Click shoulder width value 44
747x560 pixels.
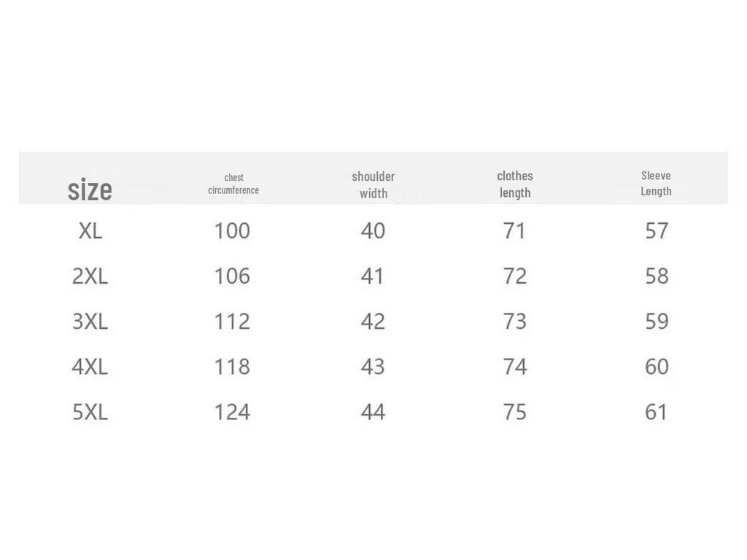tap(373, 412)
